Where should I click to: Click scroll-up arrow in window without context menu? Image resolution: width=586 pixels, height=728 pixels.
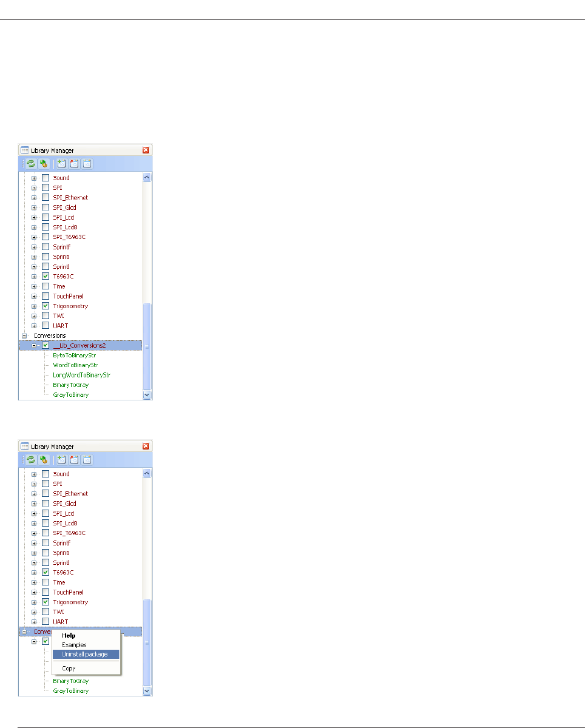pyautogui.click(x=146, y=177)
